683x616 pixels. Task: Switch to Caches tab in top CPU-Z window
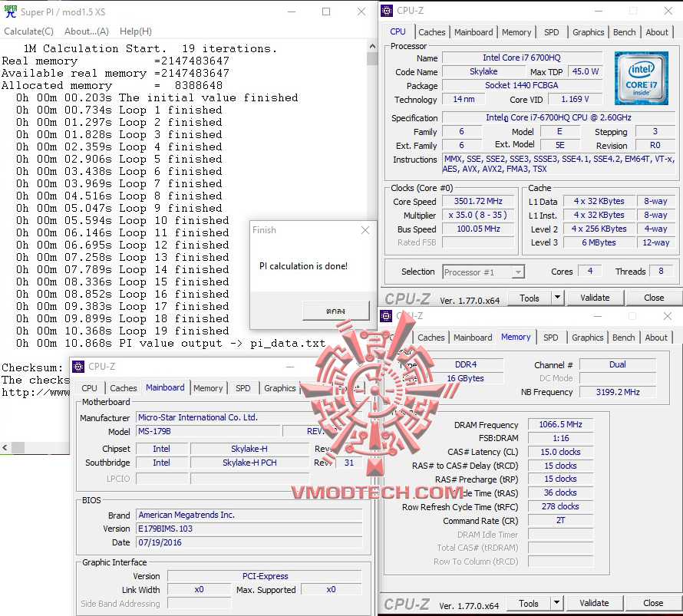[x=431, y=32]
